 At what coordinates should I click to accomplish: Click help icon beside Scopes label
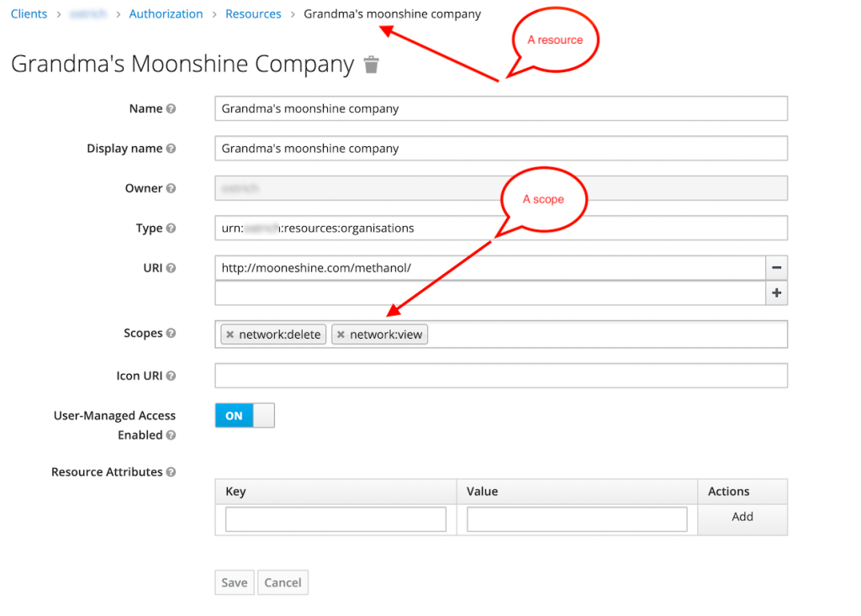click(172, 334)
